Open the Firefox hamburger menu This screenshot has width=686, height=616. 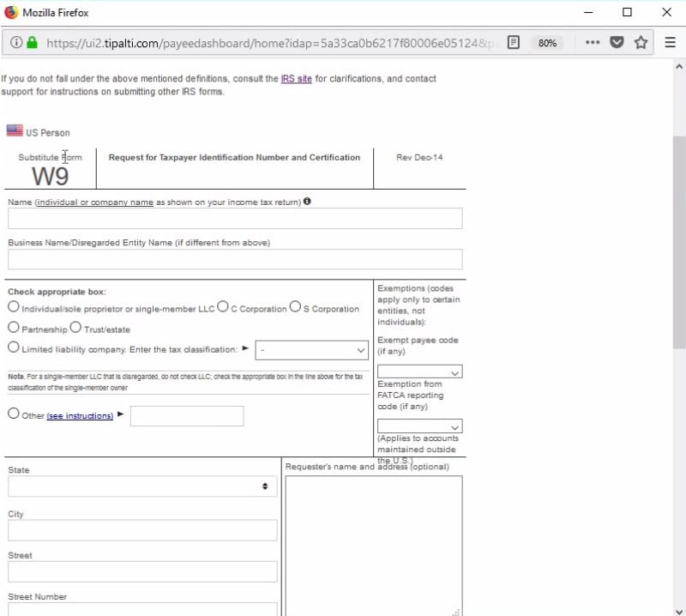(670, 42)
